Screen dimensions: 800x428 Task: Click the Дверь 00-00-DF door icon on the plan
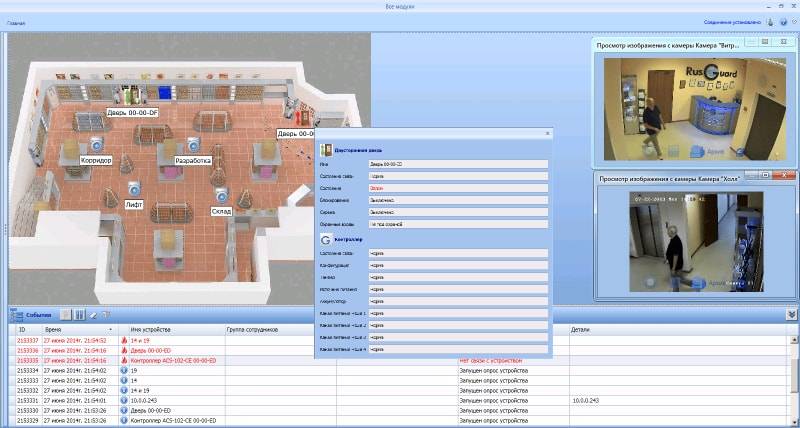[130, 96]
